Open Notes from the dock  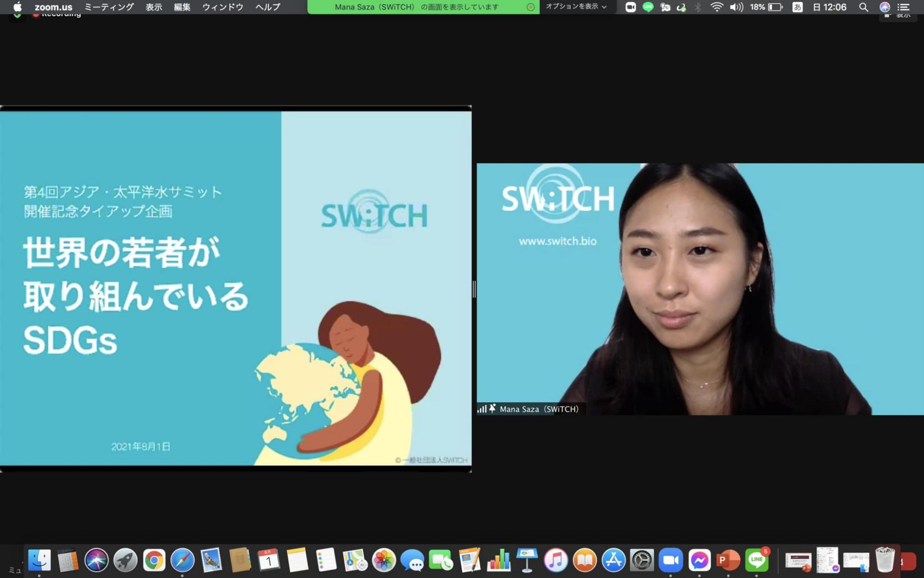pyautogui.click(x=297, y=560)
